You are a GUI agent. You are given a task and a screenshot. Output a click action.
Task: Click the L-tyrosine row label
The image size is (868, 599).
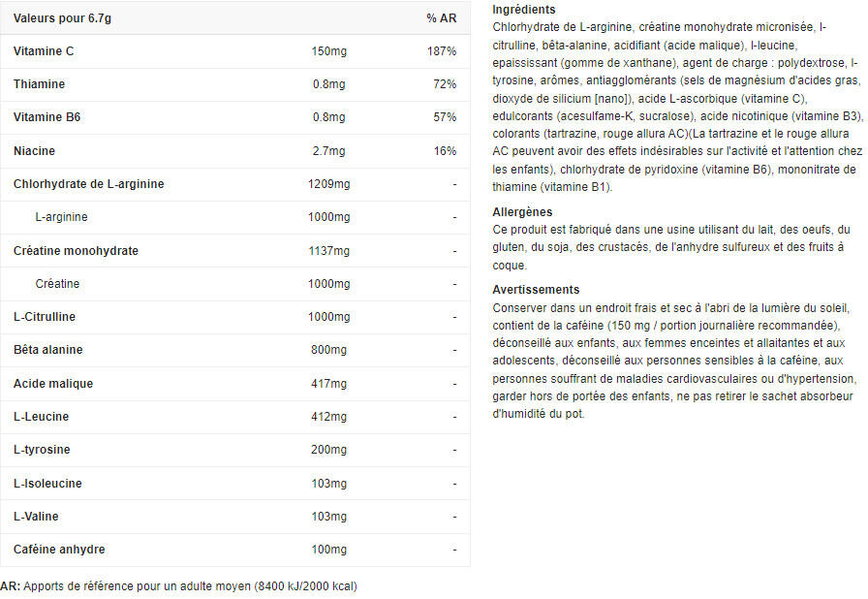pos(43,450)
